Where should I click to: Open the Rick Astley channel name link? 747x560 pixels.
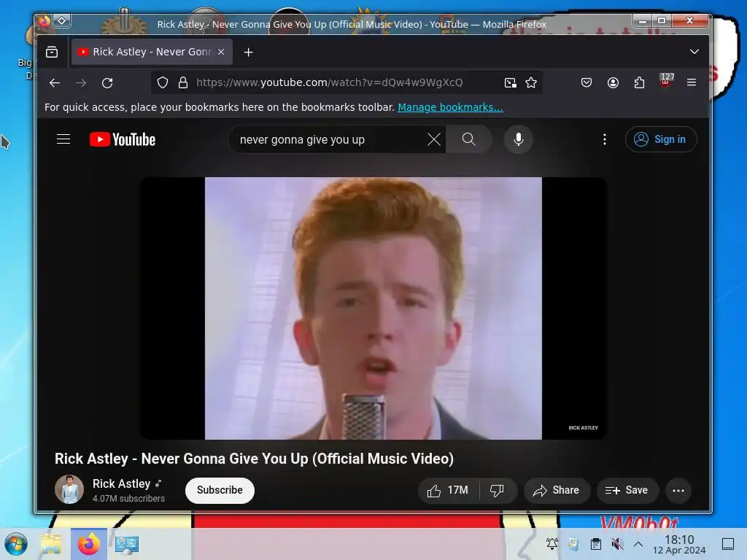(122, 484)
